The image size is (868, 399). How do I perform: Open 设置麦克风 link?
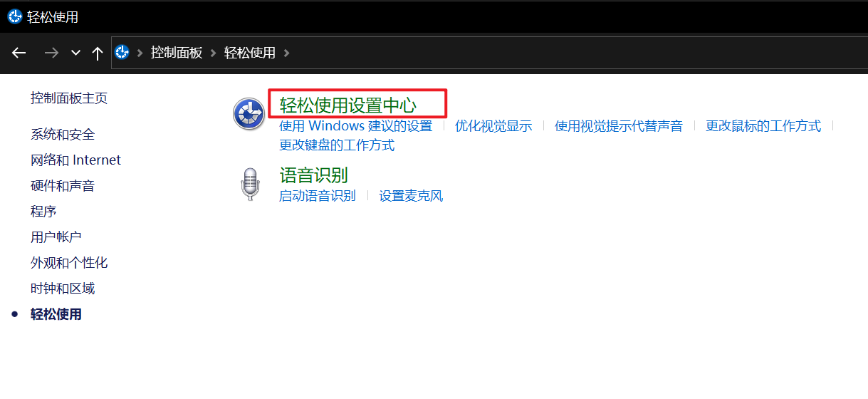click(x=411, y=196)
